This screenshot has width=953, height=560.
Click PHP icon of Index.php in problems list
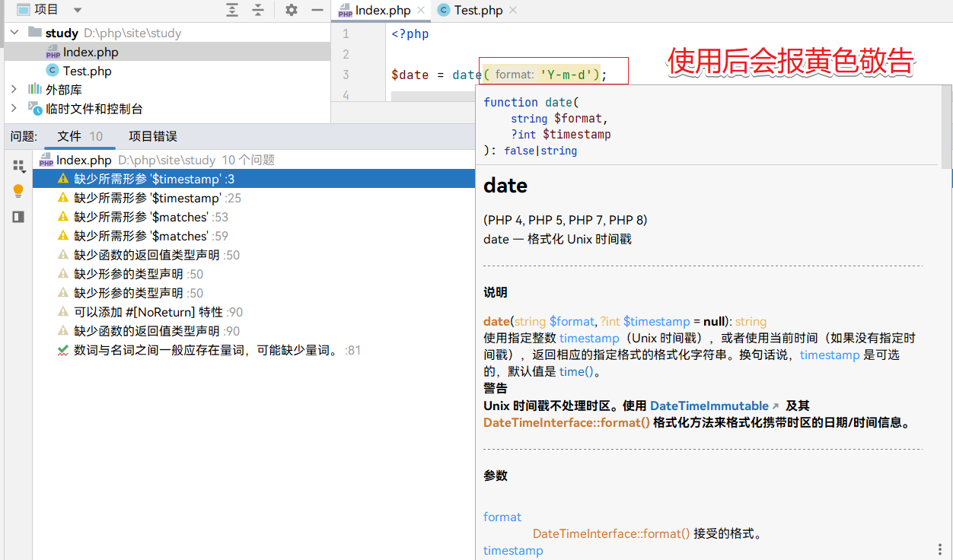point(46,161)
